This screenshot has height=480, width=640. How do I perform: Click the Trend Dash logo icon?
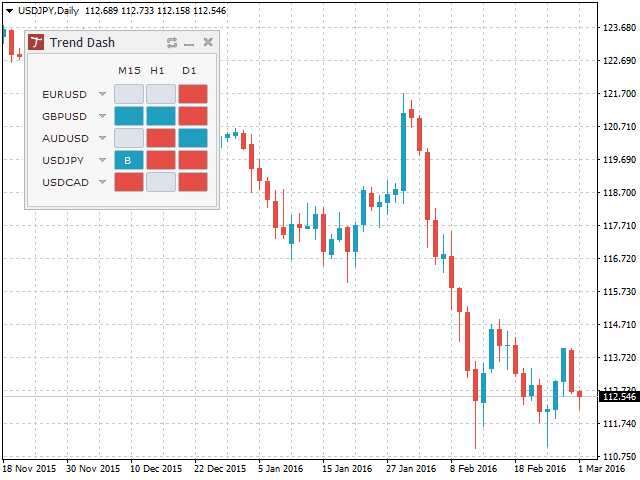click(x=36, y=42)
